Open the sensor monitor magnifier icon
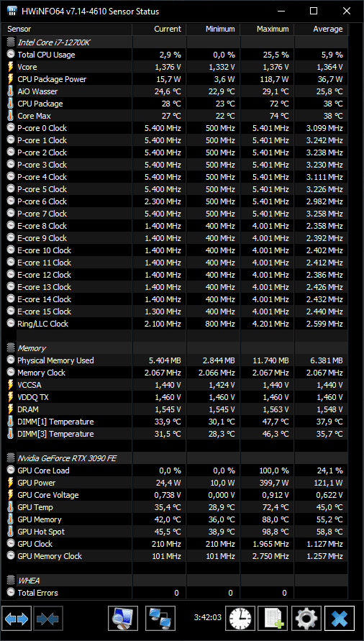Screen dimensions: 364x641 pos(123,618)
